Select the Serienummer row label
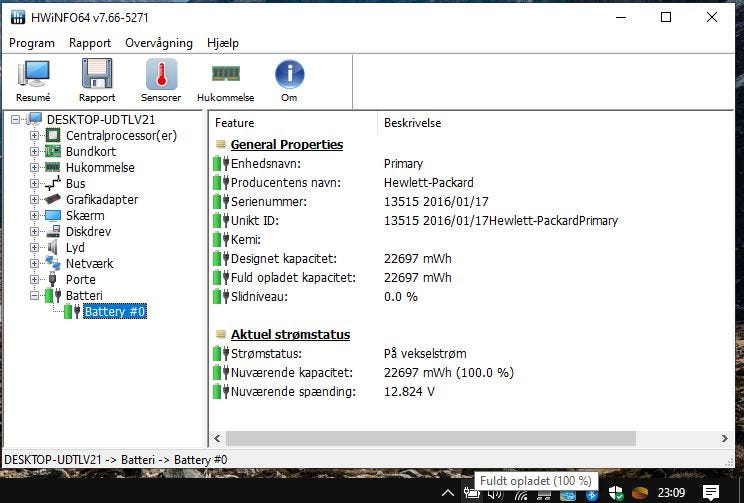Image resolution: width=744 pixels, height=503 pixels. (x=269, y=201)
